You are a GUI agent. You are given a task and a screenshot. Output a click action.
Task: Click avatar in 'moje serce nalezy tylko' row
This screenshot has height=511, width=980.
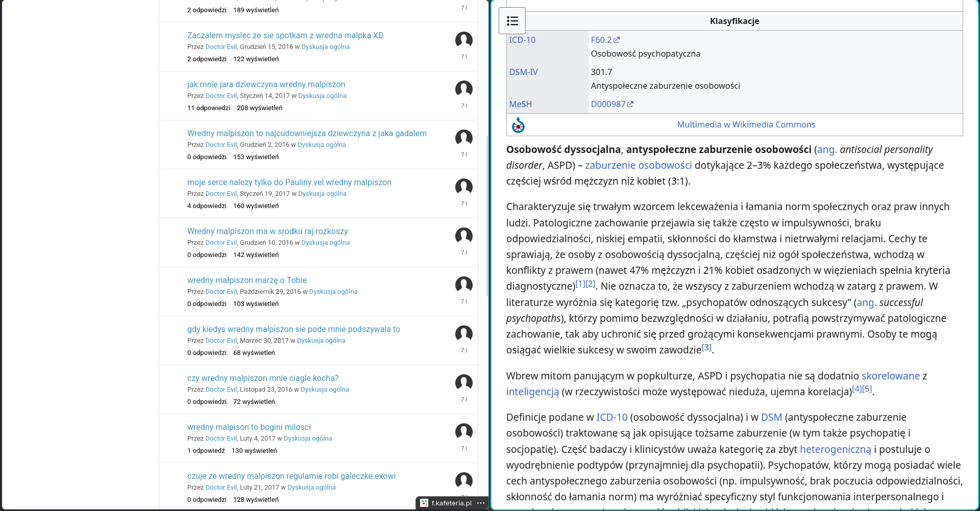coord(464,187)
